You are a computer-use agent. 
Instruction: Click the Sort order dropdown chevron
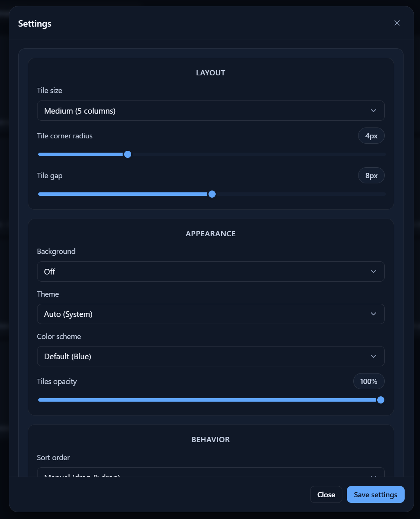(373, 475)
